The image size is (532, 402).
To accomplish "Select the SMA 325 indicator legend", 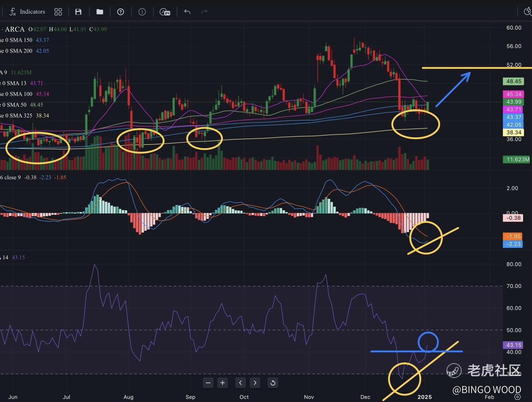I will coord(25,116).
